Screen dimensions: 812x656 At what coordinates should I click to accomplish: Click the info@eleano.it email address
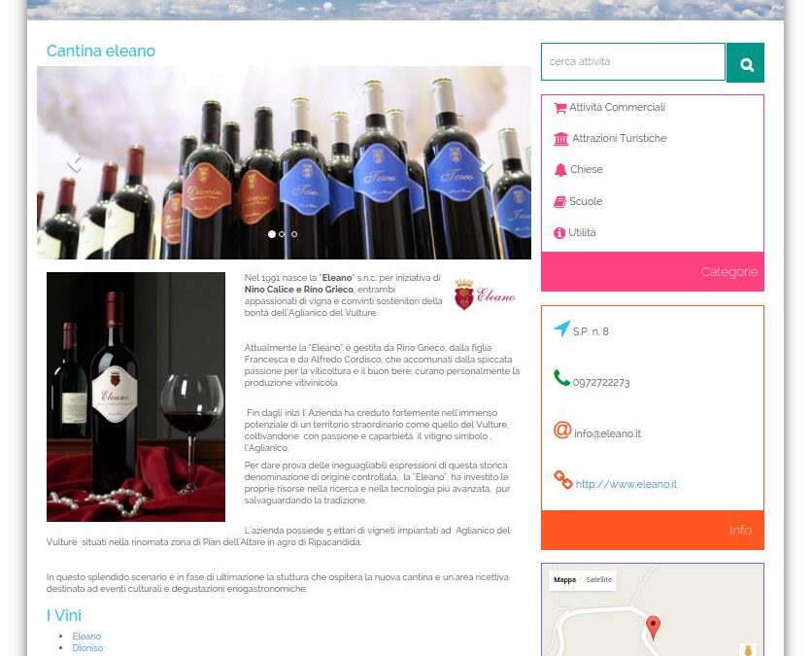[x=607, y=433]
